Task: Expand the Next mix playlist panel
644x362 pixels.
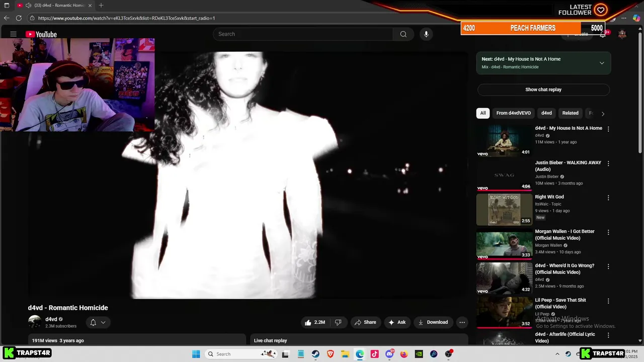Action: [x=602, y=63]
